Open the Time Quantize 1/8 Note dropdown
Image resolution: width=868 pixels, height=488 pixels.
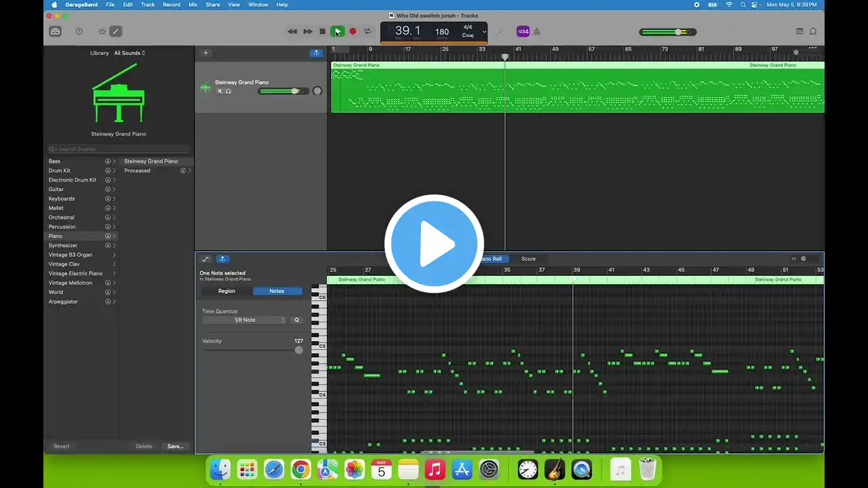click(245, 320)
